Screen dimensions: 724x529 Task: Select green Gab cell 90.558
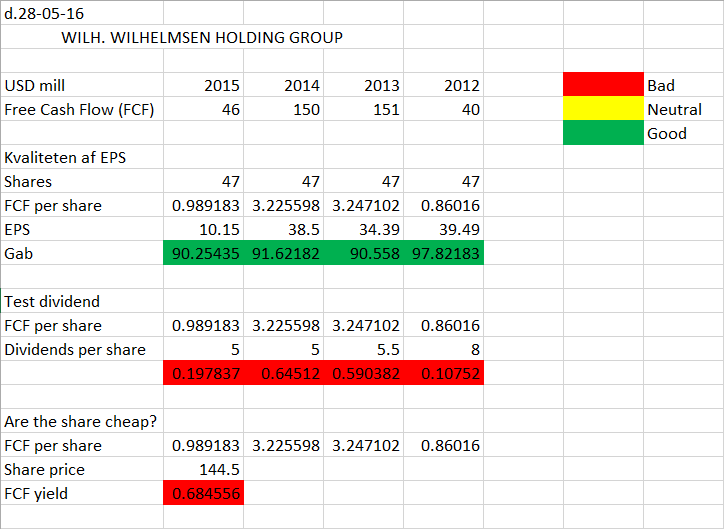pyautogui.click(x=363, y=252)
